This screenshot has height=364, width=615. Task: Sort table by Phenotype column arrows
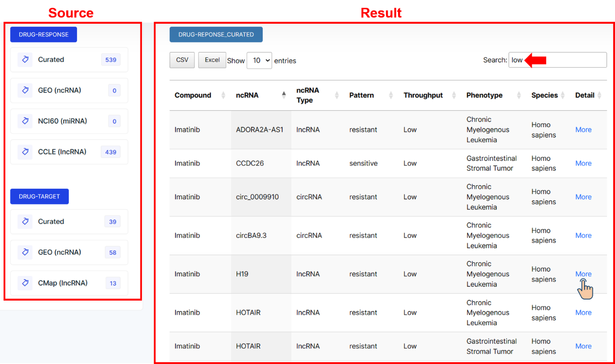coord(519,95)
